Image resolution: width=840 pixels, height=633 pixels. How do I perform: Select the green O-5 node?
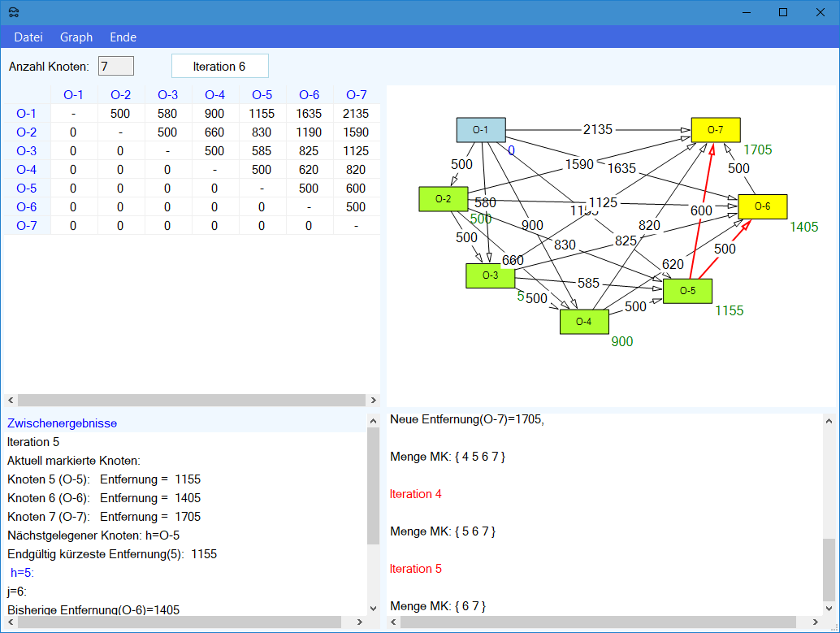(687, 291)
